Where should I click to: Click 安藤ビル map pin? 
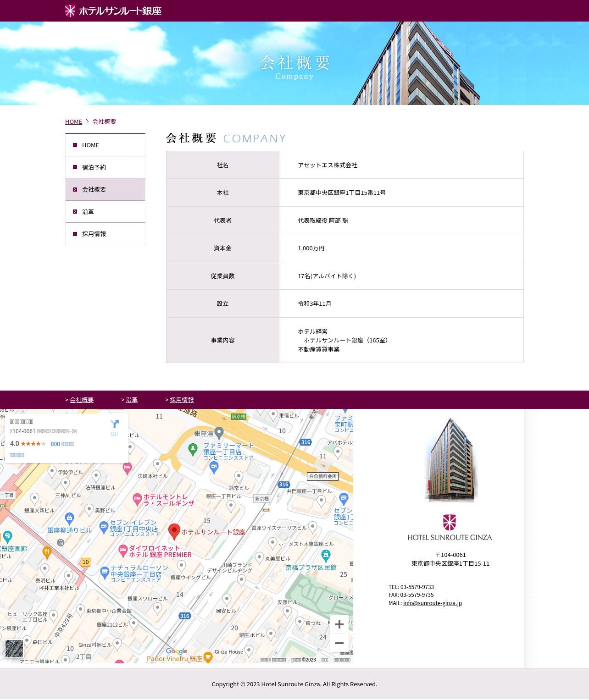point(287,612)
